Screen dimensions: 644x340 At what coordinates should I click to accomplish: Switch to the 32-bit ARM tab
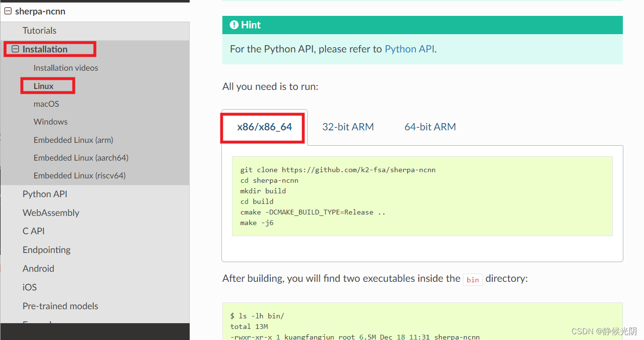(348, 127)
